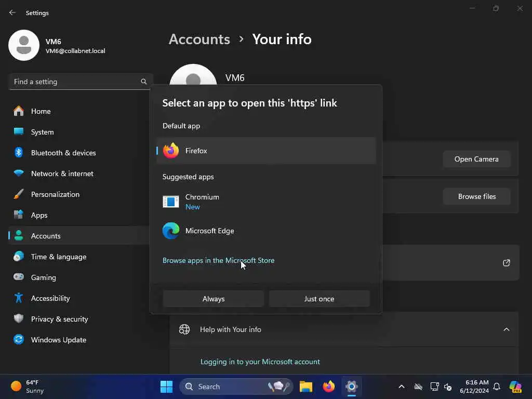This screenshot has width=532, height=399.
Task: Open the Windows Update page
Action: [79, 340]
